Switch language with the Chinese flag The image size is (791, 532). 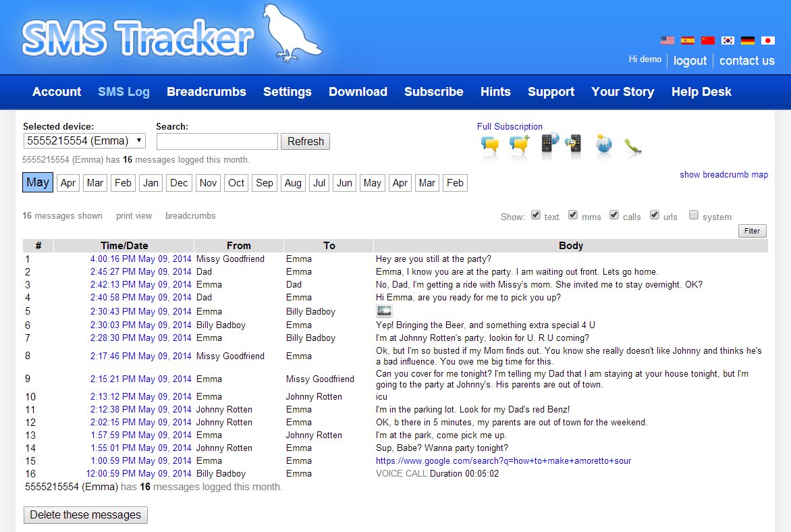pos(708,41)
